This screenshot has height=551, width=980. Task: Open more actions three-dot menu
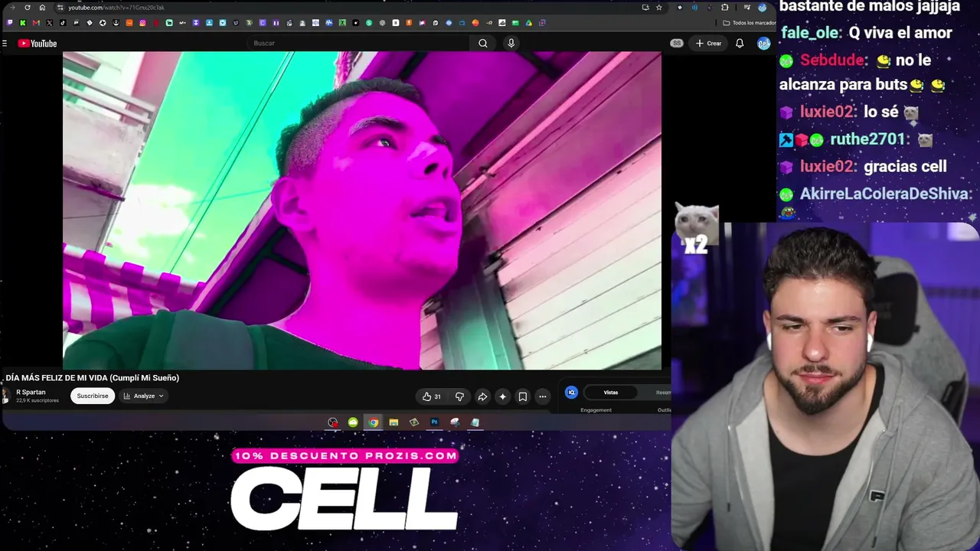point(543,396)
